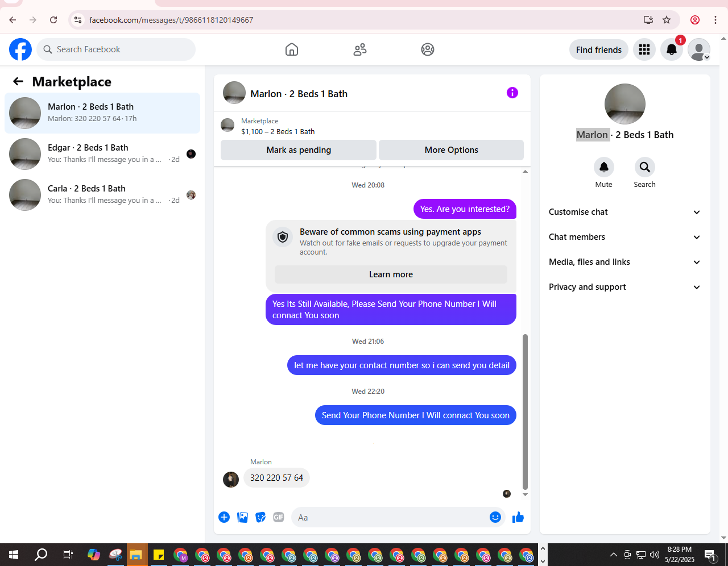Choose a GIF from the composer
The image size is (728, 566).
click(x=279, y=517)
